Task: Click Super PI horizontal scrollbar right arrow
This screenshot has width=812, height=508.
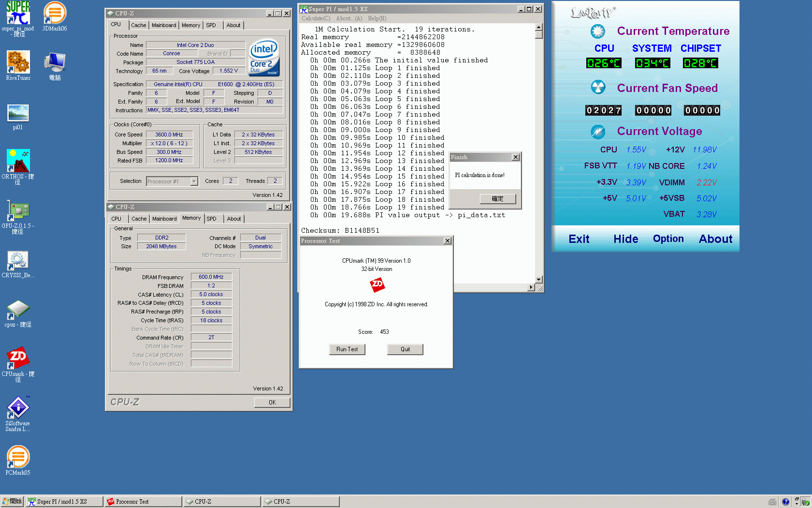Action: coord(531,287)
